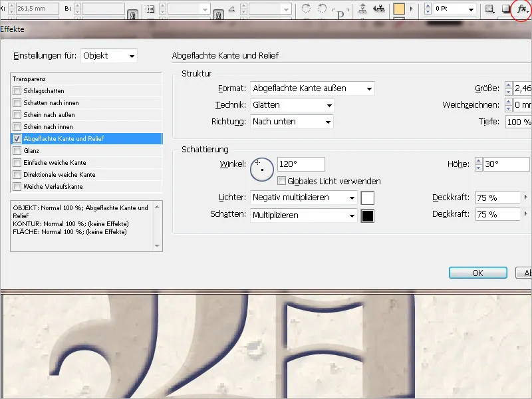
Task: Click the Höhe stepper arrows
Action: point(478,164)
